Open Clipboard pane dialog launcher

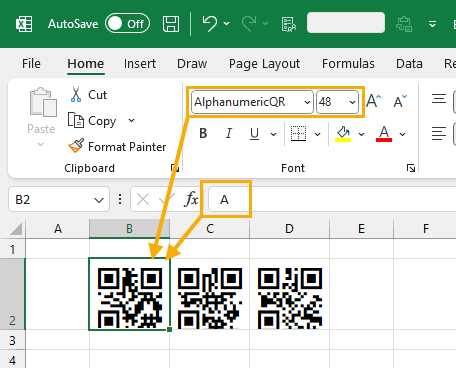tap(175, 168)
